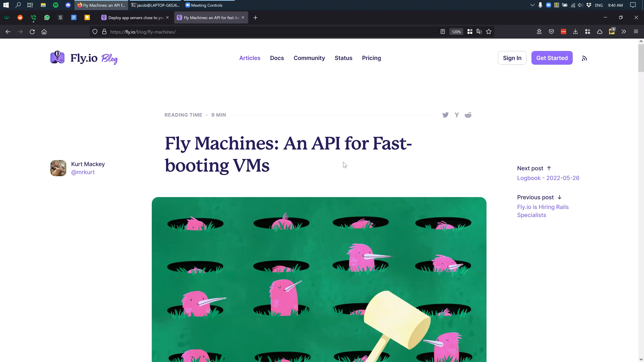Share the article on Hacker News
This screenshot has width=644, height=362.
click(457, 115)
